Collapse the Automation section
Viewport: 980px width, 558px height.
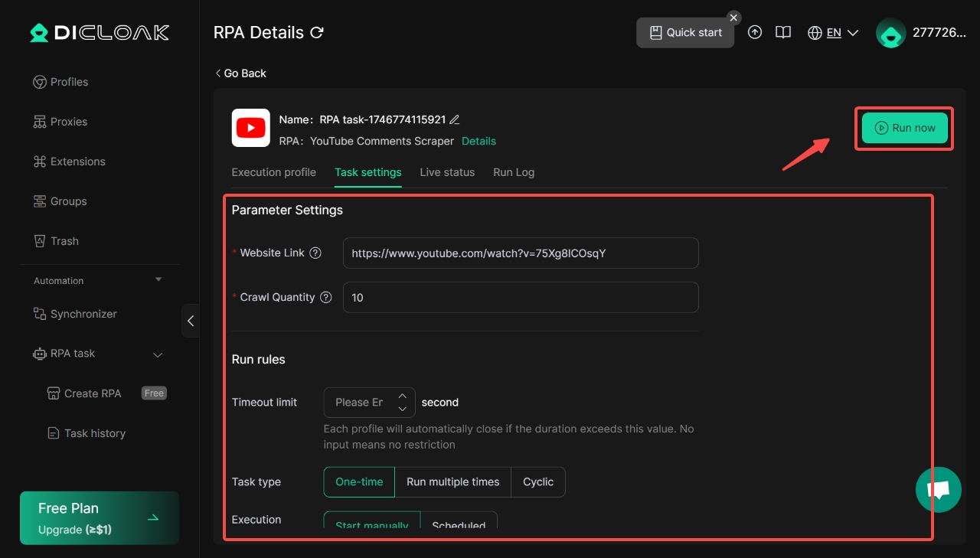(x=158, y=280)
